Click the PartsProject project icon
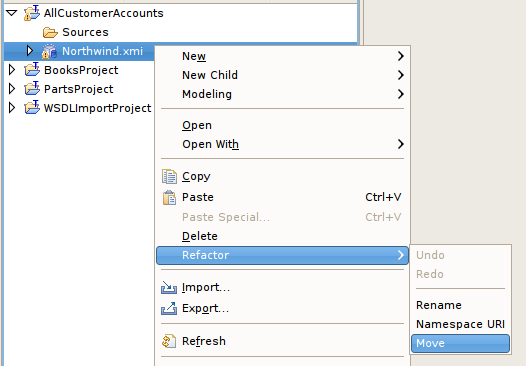Viewport: 526px width, 366px height. tap(32, 89)
